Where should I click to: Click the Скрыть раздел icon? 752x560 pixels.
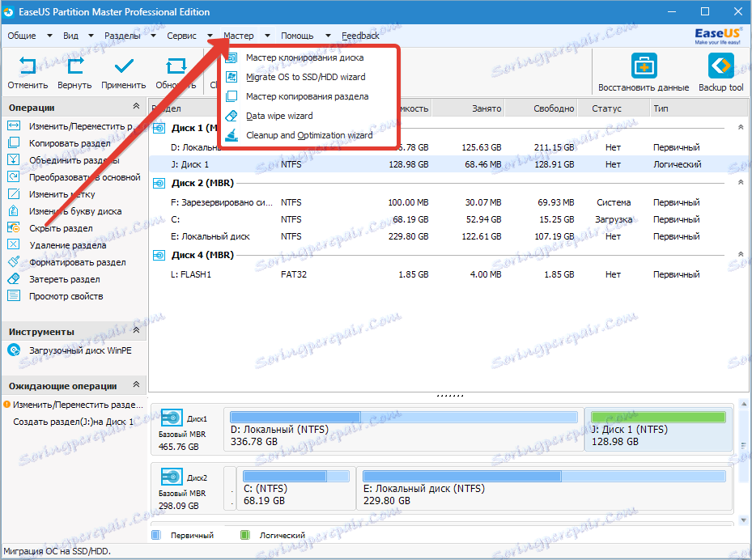[14, 228]
